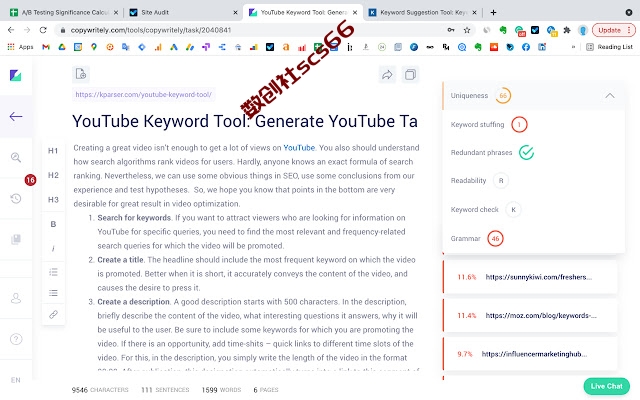Open the help question mark icon
640x400 pixels.
coord(16,339)
